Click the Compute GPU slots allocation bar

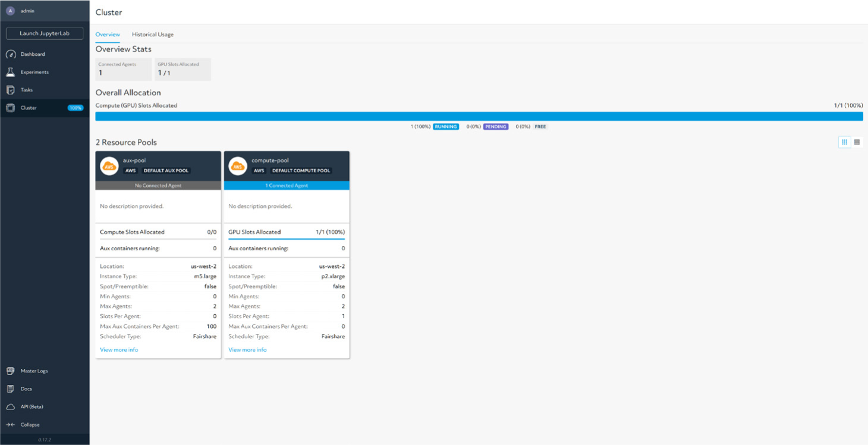coord(479,116)
